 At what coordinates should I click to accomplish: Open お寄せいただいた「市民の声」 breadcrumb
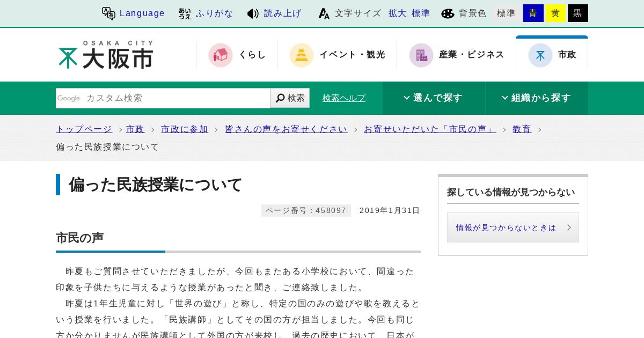(x=430, y=129)
